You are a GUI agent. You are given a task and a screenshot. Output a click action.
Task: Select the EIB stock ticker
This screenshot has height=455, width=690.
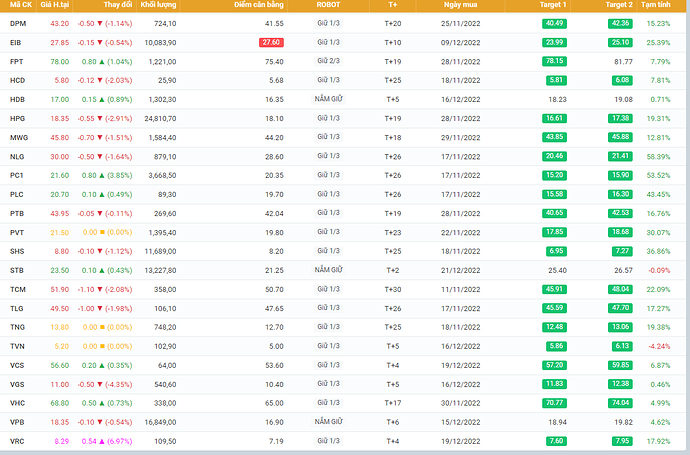15,43
